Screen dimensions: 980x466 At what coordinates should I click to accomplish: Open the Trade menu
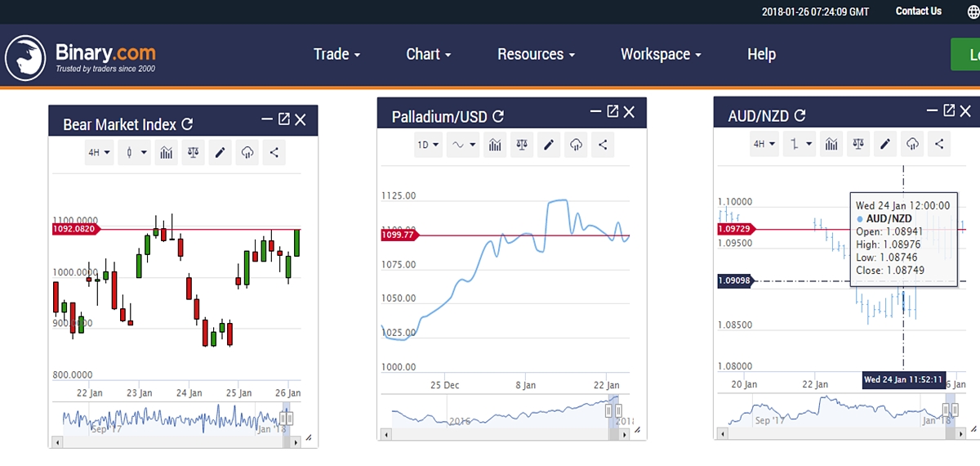click(336, 54)
